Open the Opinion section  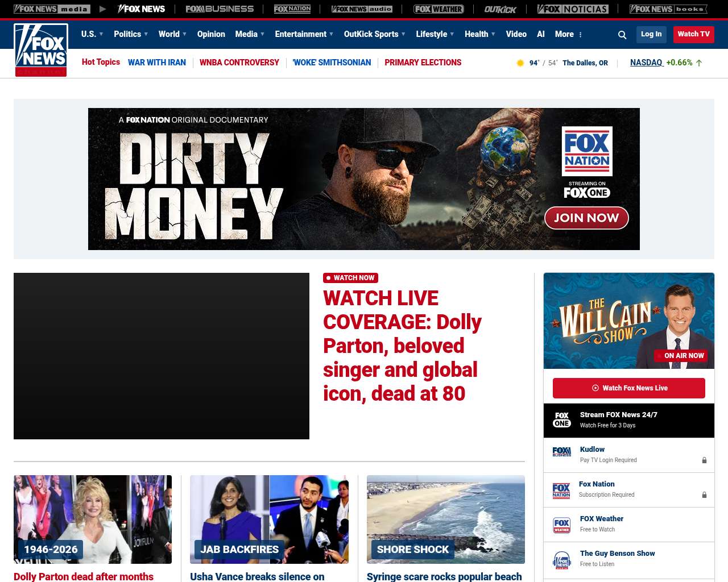tap(211, 34)
